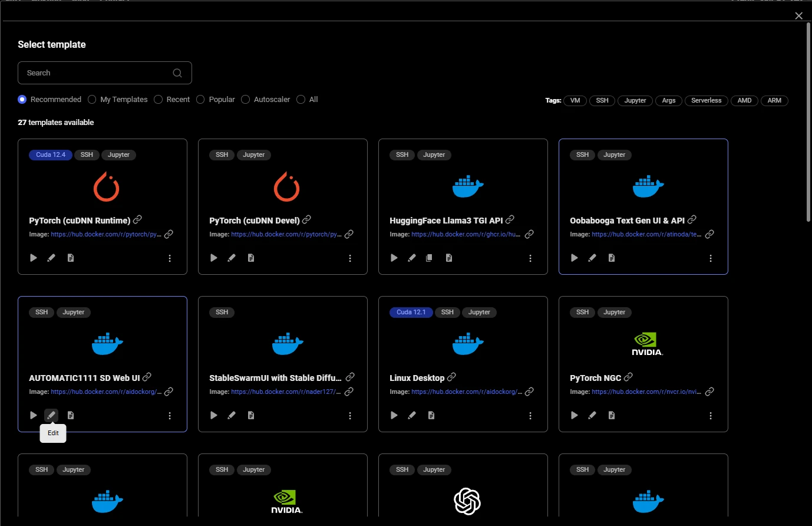Screen dimensions: 812x526
Task: Open the three-dot menu on PyTorch (cuDNN Devel) card
Action: pyautogui.click(x=350, y=258)
